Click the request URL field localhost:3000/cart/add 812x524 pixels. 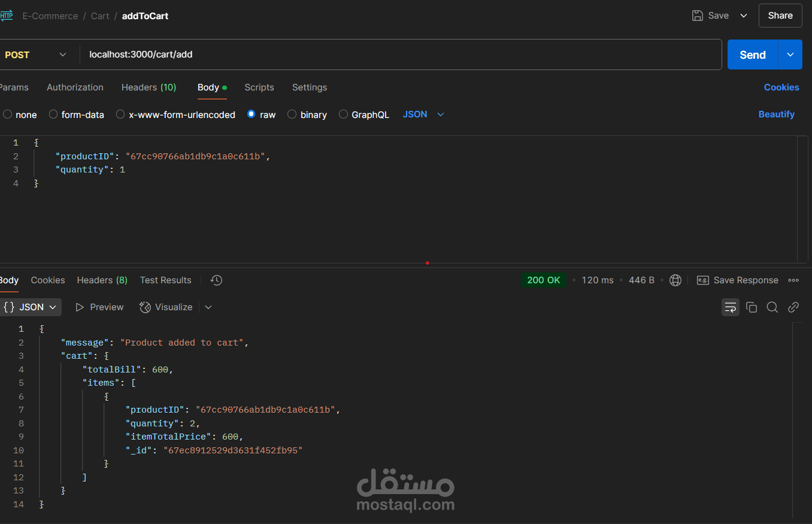pos(400,54)
